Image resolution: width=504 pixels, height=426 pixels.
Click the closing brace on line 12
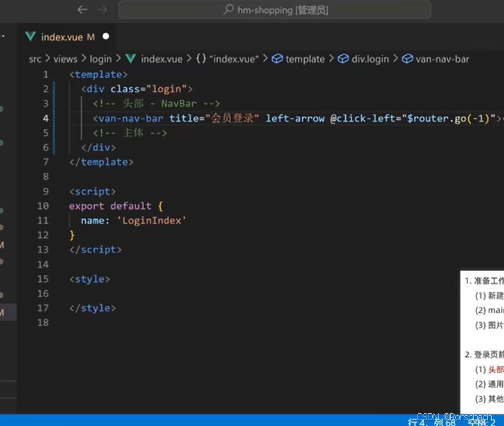[72, 235]
